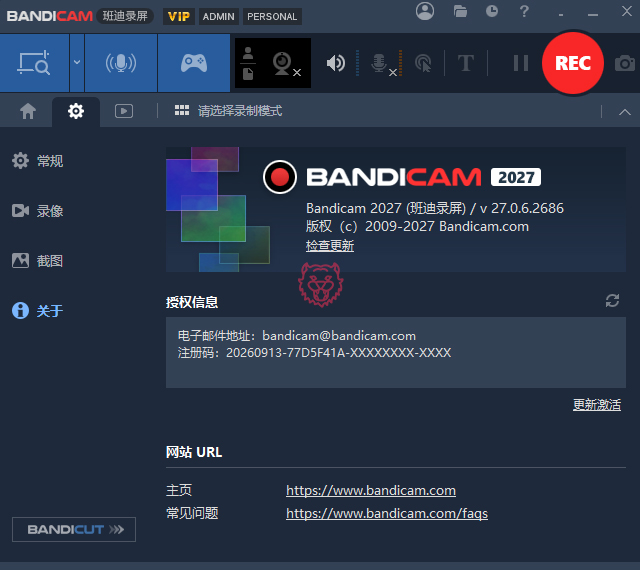640x570 pixels.
Task: Open the video playback tab icon
Action: click(x=124, y=111)
